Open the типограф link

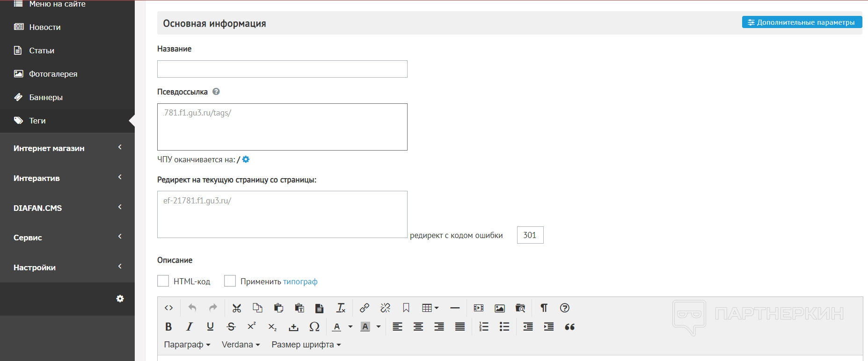coord(300,282)
